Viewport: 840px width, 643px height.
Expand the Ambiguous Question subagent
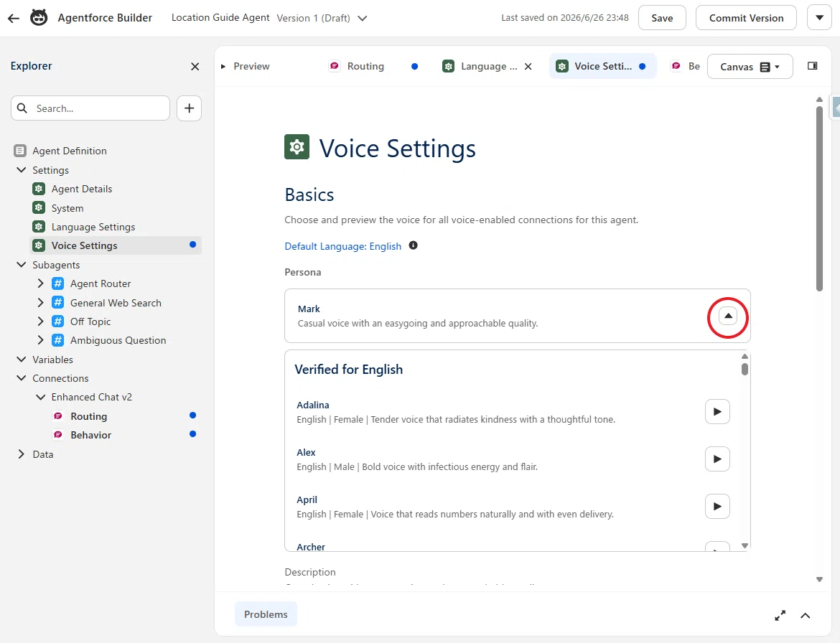click(41, 340)
